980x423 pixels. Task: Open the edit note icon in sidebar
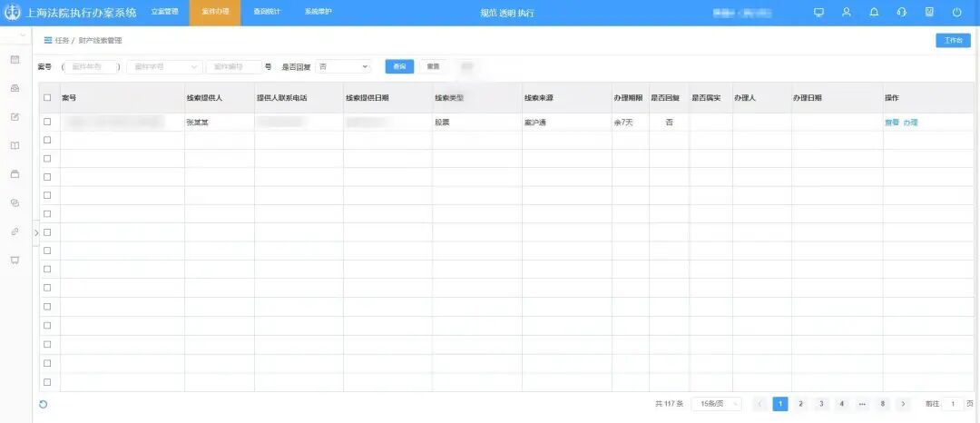coord(15,117)
